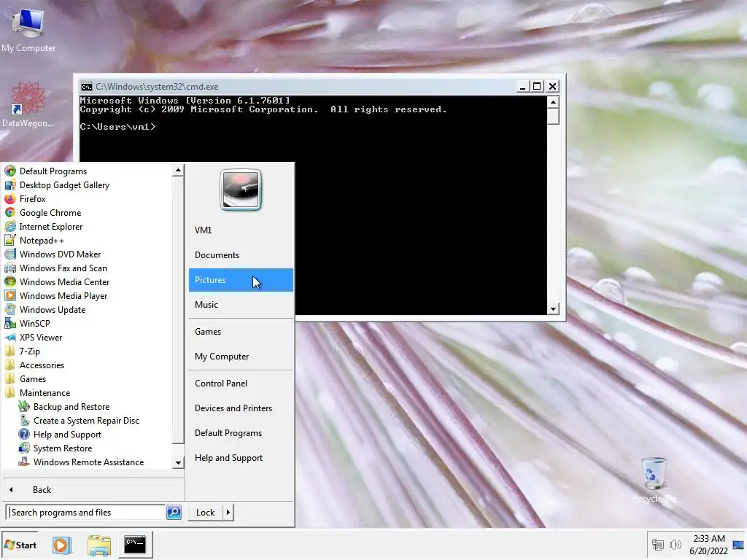This screenshot has width=747, height=560.
Task: Open the shutdown options arrow next to Lock
Action: [x=228, y=513]
